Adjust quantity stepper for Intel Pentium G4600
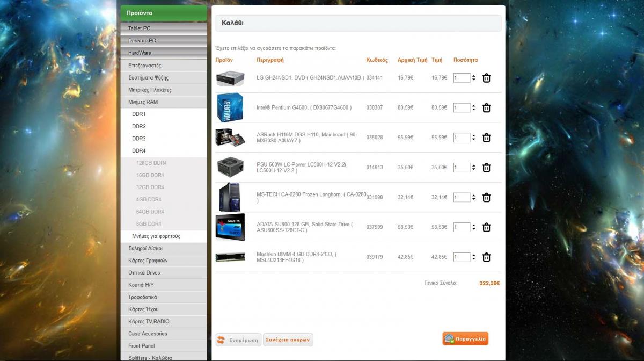This screenshot has width=644, height=361. point(473,107)
